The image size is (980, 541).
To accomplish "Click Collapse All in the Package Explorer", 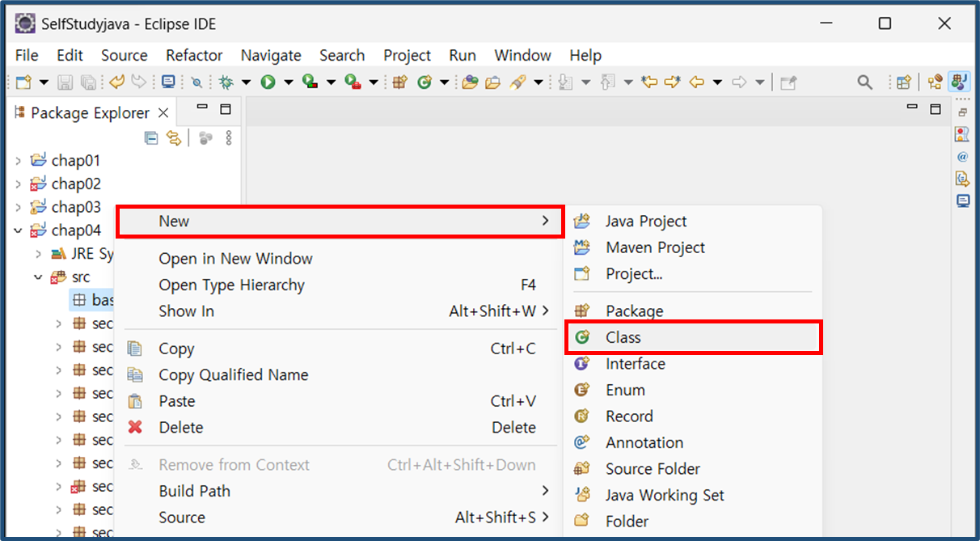I will (x=150, y=137).
